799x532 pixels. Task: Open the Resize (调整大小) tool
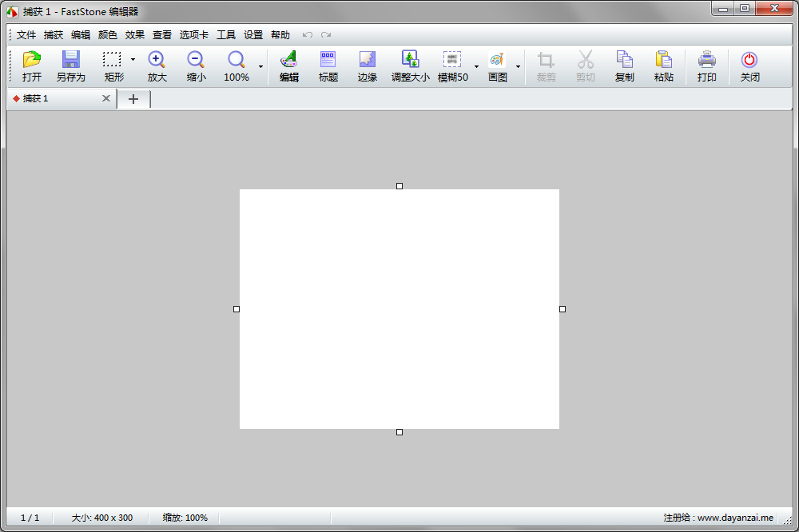tap(410, 61)
